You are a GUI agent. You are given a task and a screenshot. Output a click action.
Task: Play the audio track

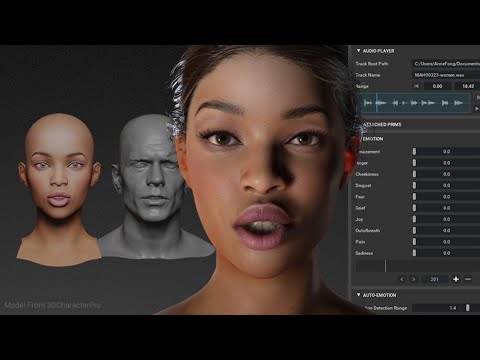pos(477,109)
